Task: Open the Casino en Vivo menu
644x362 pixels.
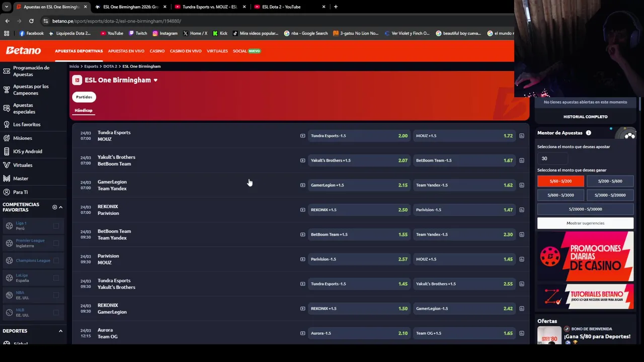Action: pos(186,51)
